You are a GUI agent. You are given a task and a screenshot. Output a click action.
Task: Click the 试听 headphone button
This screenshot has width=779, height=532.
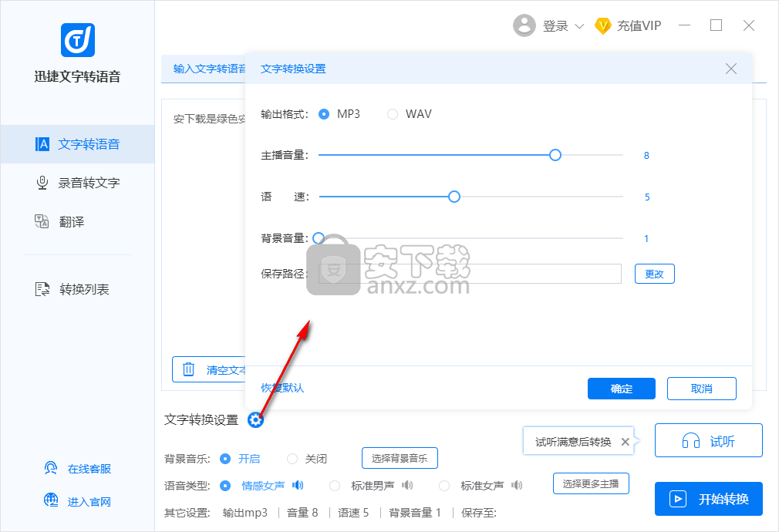709,440
